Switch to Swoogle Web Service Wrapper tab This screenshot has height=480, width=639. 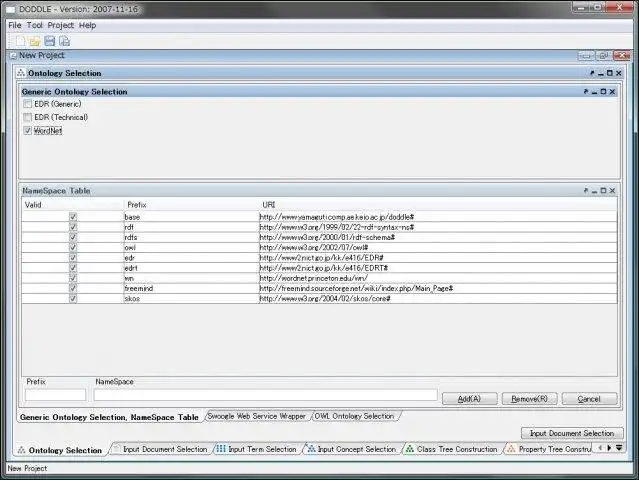click(256, 416)
